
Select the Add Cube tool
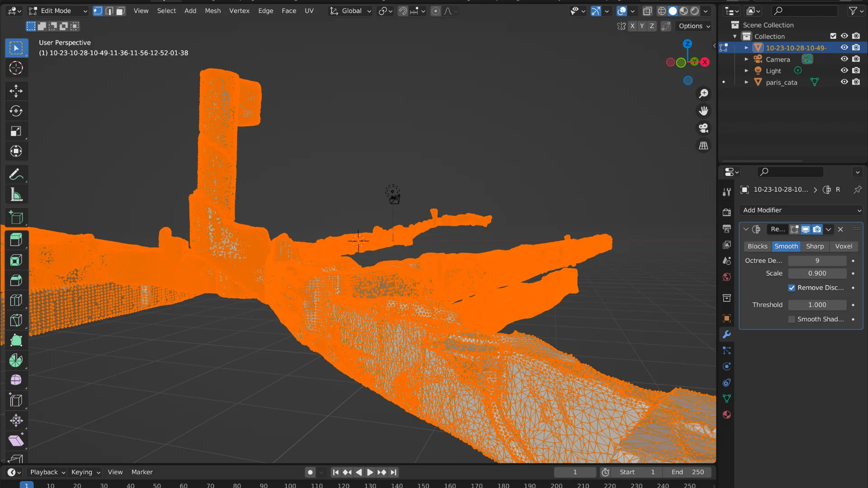(x=16, y=218)
